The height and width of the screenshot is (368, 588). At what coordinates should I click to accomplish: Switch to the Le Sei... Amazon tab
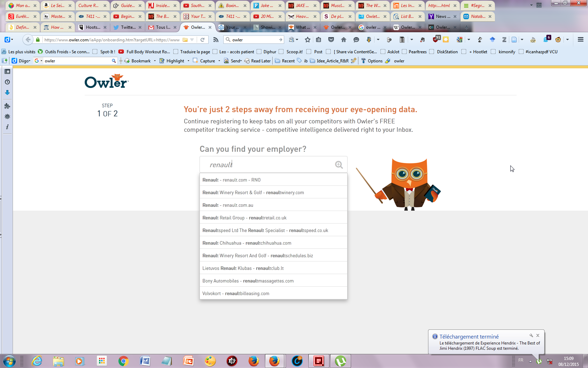pyautogui.click(x=57, y=5)
